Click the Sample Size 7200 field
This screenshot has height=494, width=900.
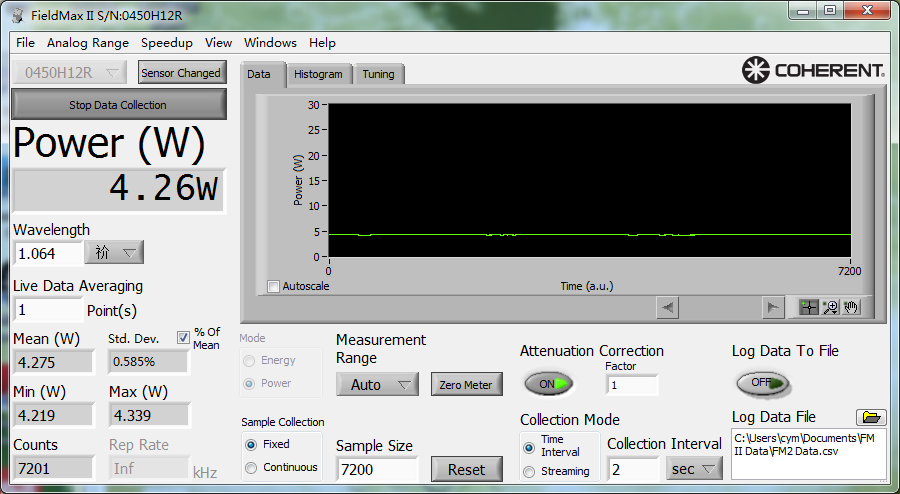point(377,470)
